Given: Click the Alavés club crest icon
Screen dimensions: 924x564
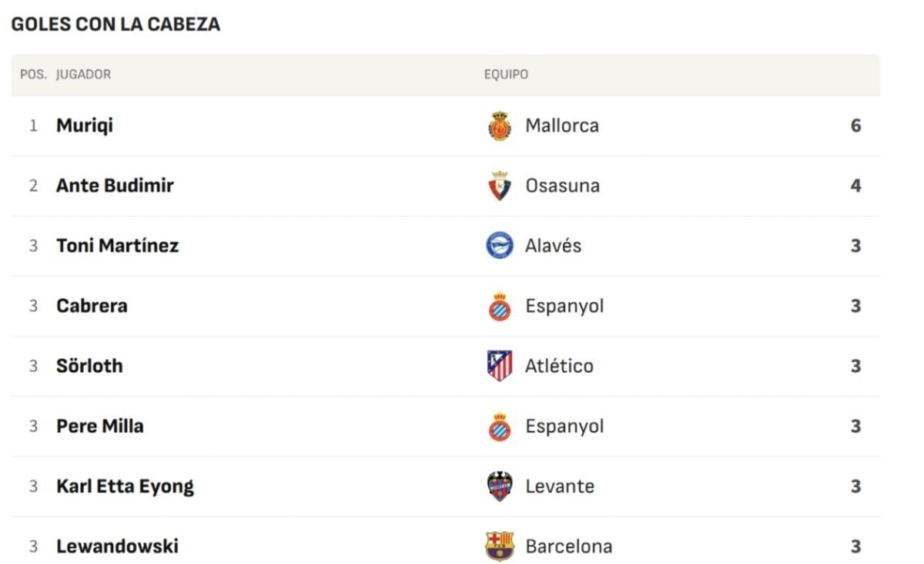Looking at the screenshot, I should [x=500, y=246].
